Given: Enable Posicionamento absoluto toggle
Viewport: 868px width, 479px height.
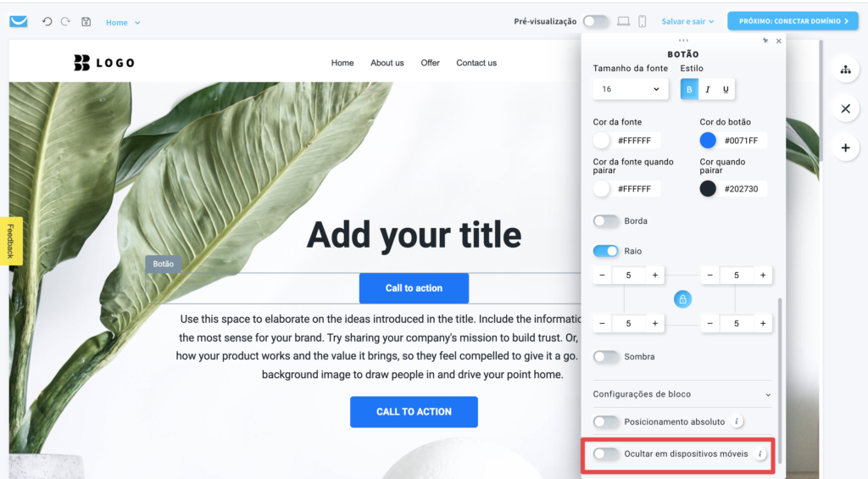Looking at the screenshot, I should 605,422.
